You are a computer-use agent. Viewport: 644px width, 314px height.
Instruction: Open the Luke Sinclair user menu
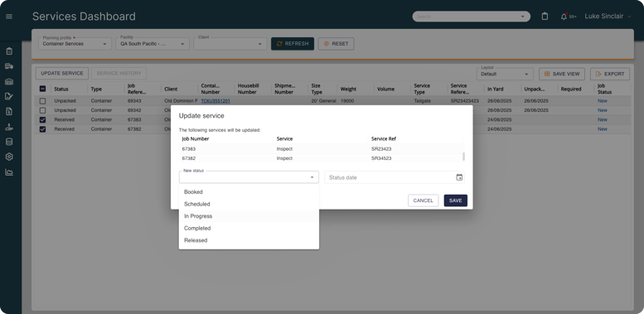point(608,17)
